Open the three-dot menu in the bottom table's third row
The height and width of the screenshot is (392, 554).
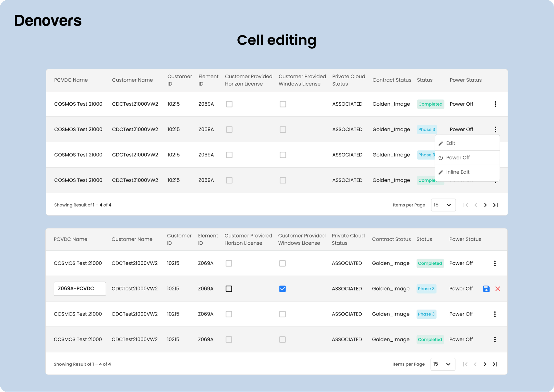(x=495, y=314)
